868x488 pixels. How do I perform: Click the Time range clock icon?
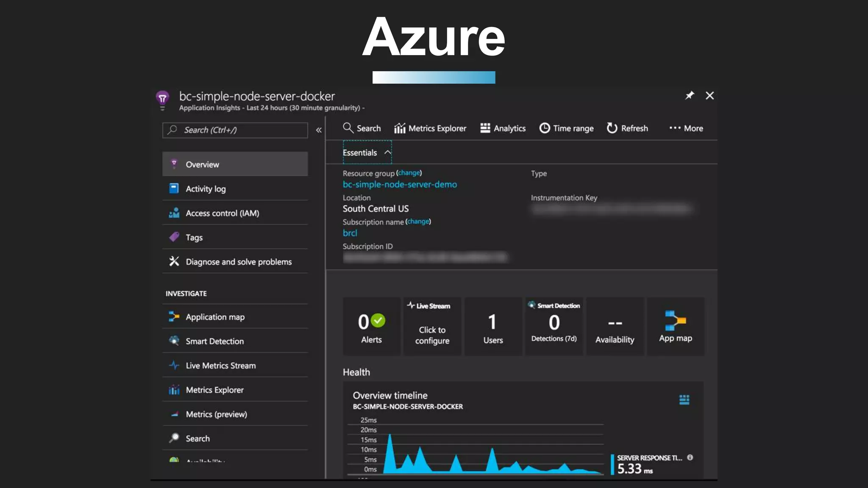[x=544, y=128]
